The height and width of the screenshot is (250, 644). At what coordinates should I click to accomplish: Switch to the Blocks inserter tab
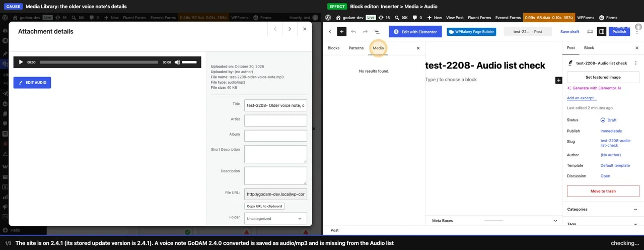click(333, 48)
